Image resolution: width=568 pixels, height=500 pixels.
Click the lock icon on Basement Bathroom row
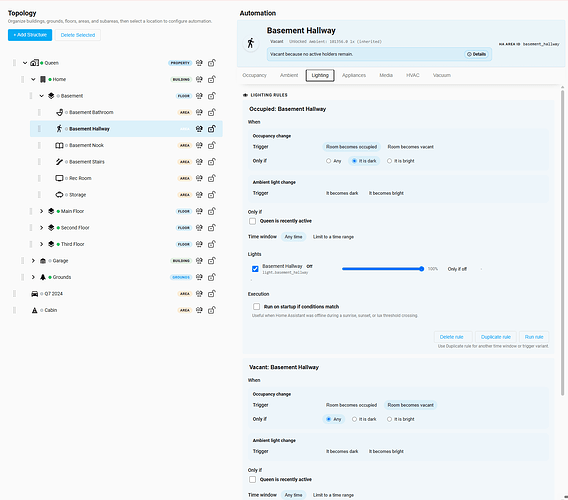point(212,112)
